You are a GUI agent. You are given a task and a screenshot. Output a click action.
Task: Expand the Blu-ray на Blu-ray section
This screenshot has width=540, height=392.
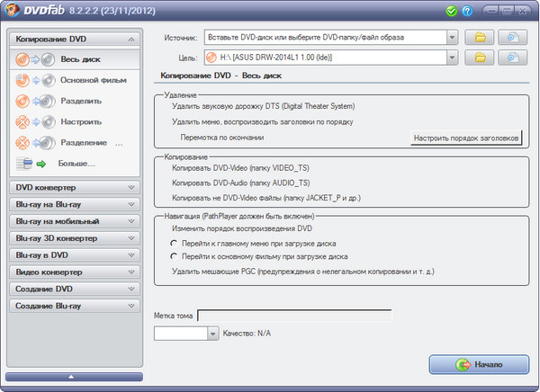(74, 204)
